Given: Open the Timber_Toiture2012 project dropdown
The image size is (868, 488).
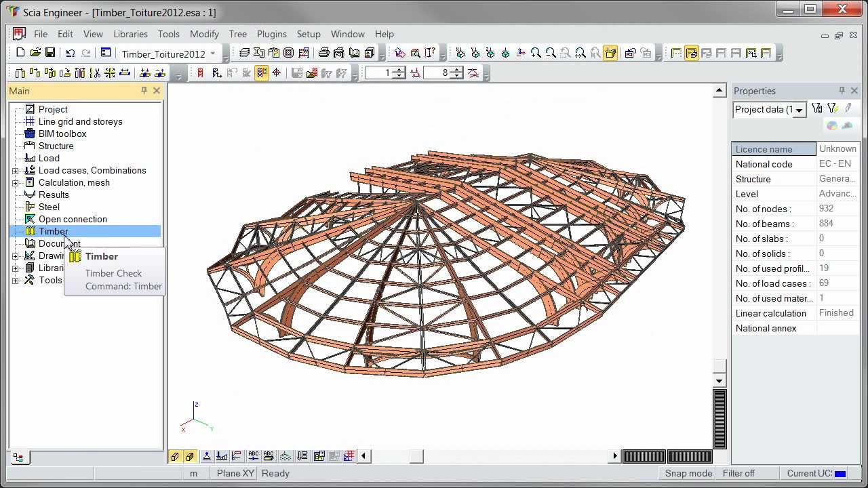Looking at the screenshot, I should pyautogui.click(x=212, y=54).
